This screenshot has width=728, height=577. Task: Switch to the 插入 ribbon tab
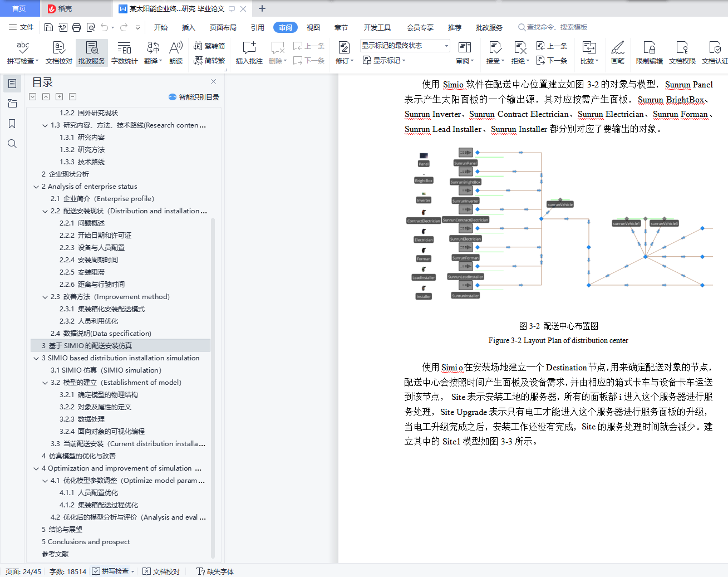(x=189, y=27)
